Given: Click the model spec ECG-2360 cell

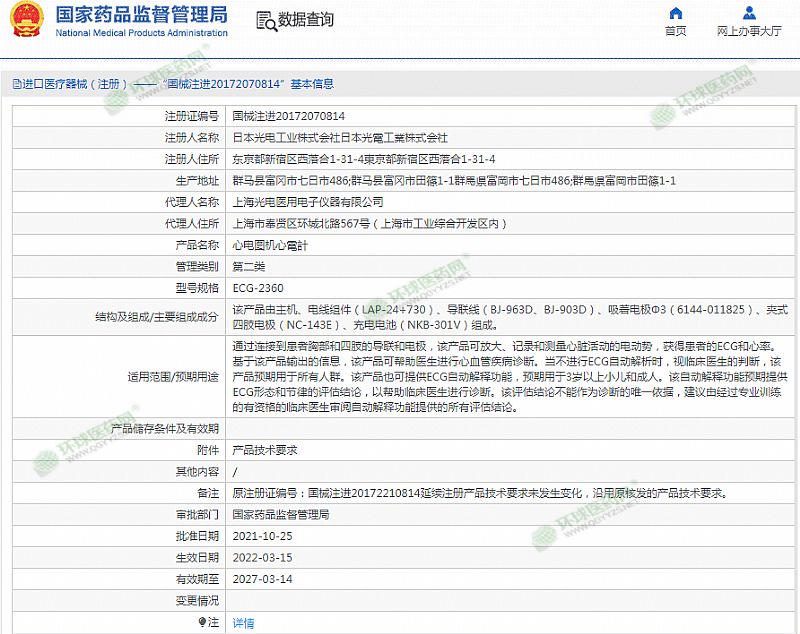Looking at the screenshot, I should click(257, 287).
